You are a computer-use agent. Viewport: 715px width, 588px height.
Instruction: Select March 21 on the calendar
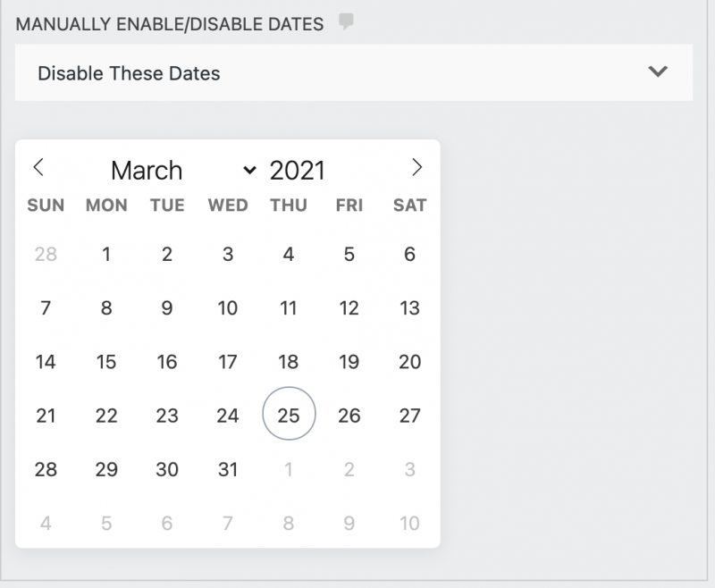tap(46, 414)
